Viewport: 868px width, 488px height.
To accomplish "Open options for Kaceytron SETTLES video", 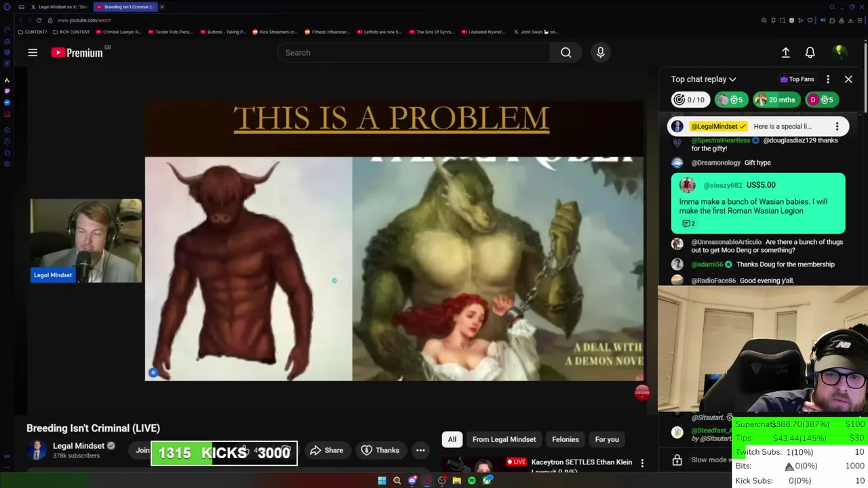I will tap(642, 463).
